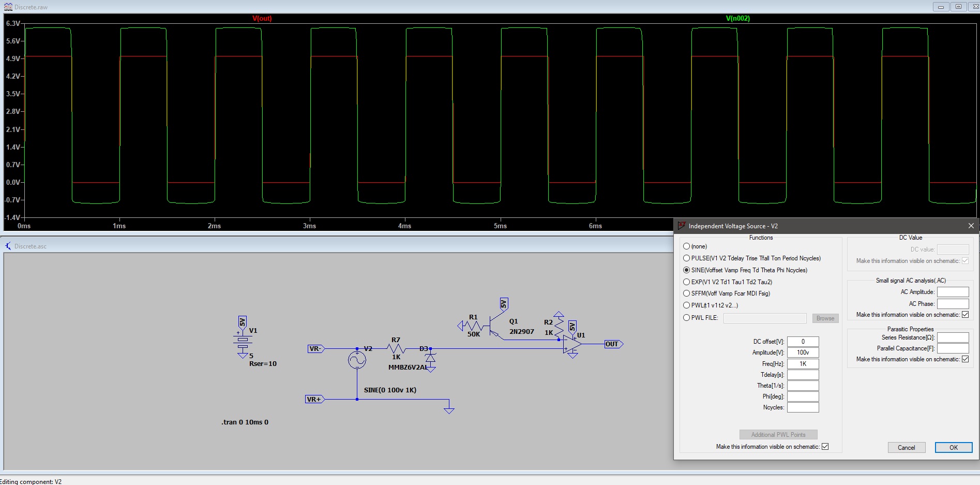Viewport: 980px width, 485px height.
Task: Click the PWL FILE path input field
Action: tap(765, 318)
